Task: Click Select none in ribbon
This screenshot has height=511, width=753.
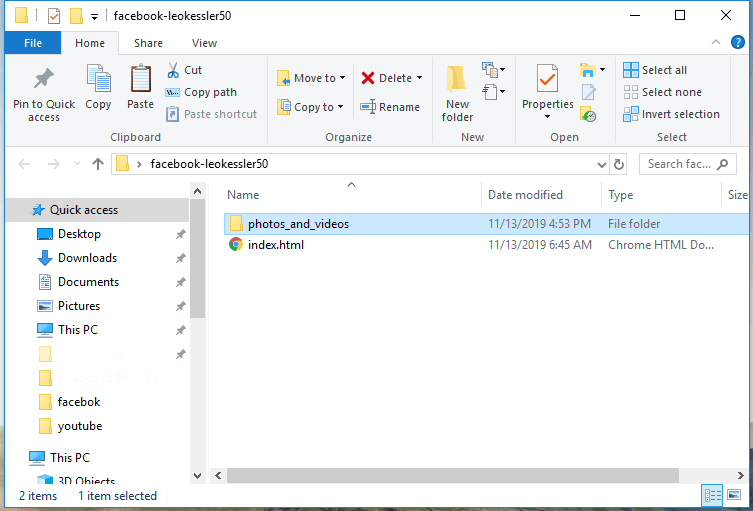Action: (x=662, y=92)
